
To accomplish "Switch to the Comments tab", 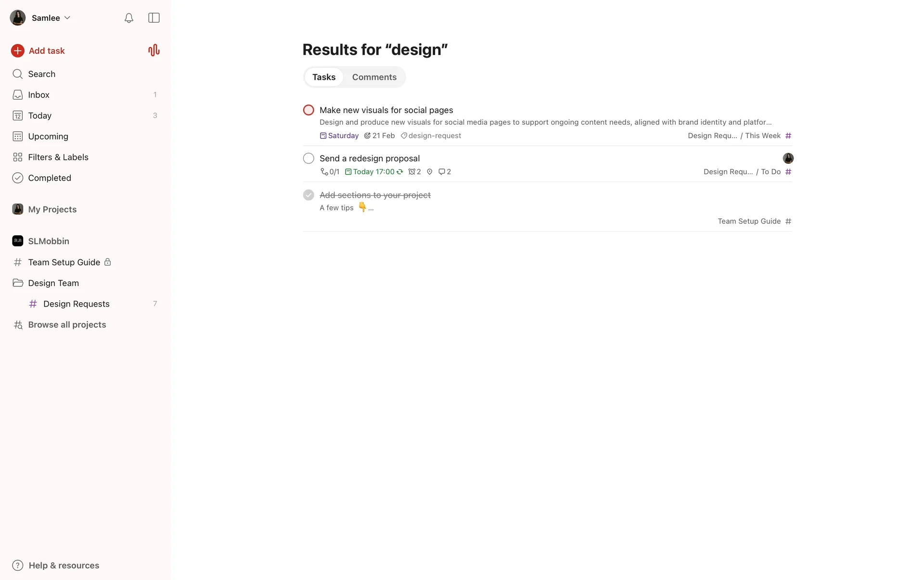I will point(374,77).
